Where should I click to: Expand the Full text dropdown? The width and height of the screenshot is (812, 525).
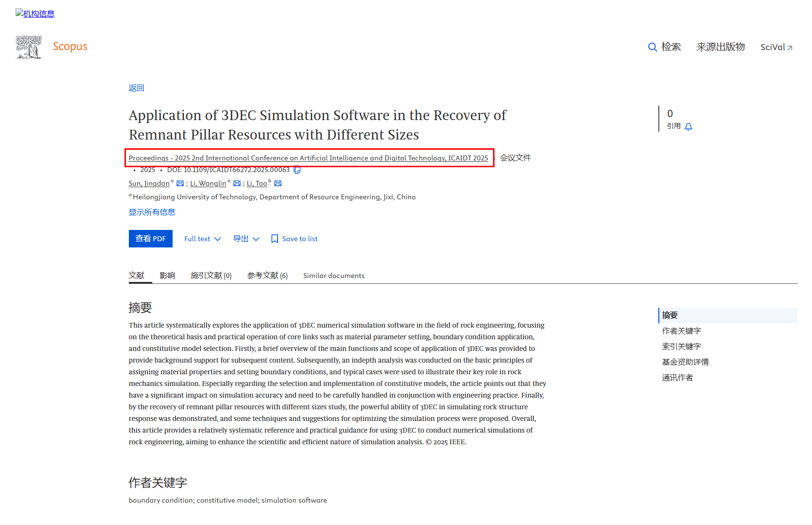pyautogui.click(x=202, y=239)
